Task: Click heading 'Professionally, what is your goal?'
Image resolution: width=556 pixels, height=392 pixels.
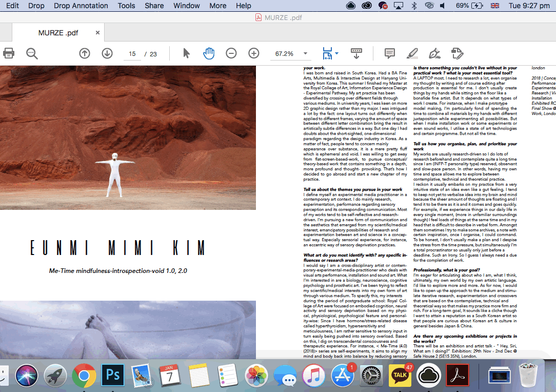Action: (446, 270)
